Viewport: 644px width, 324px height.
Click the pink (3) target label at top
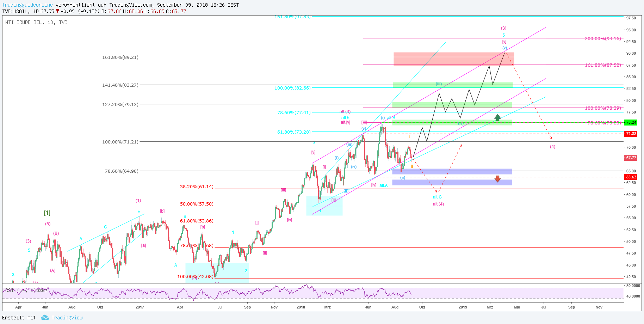pyautogui.click(x=504, y=28)
